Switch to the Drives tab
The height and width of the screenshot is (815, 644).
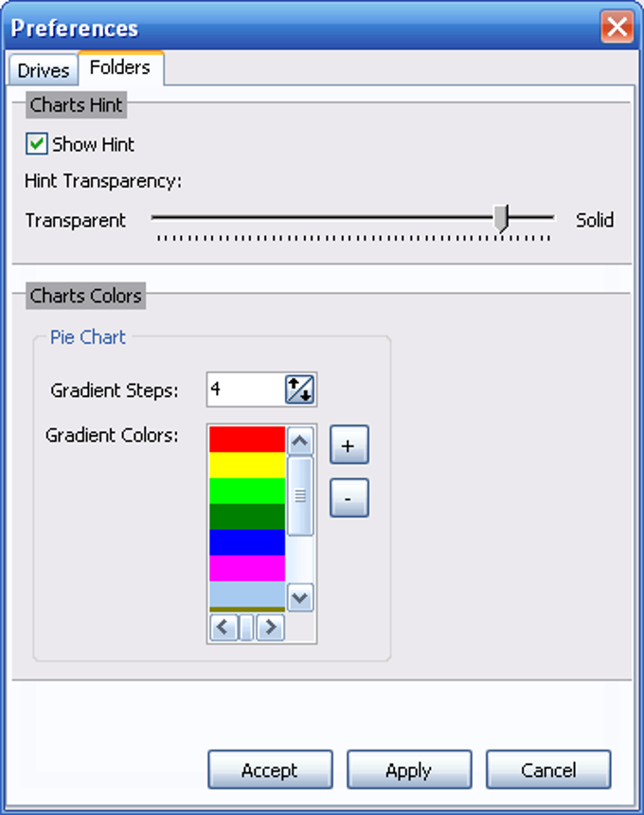[x=44, y=69]
